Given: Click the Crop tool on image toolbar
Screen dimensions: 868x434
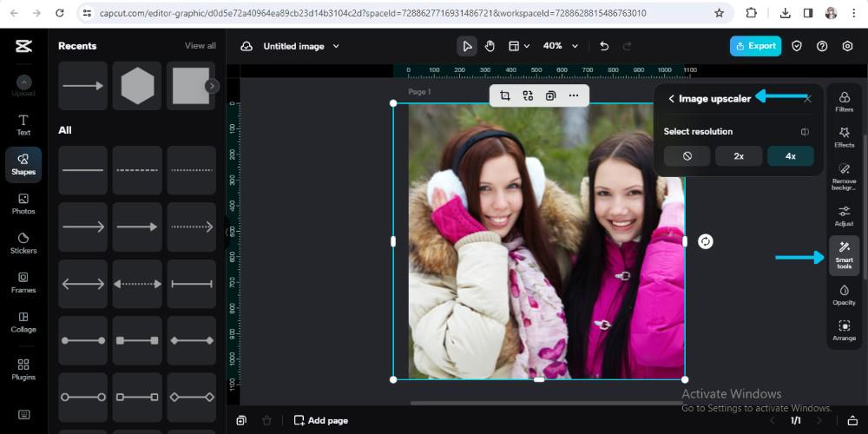Looking at the screenshot, I should coord(505,95).
